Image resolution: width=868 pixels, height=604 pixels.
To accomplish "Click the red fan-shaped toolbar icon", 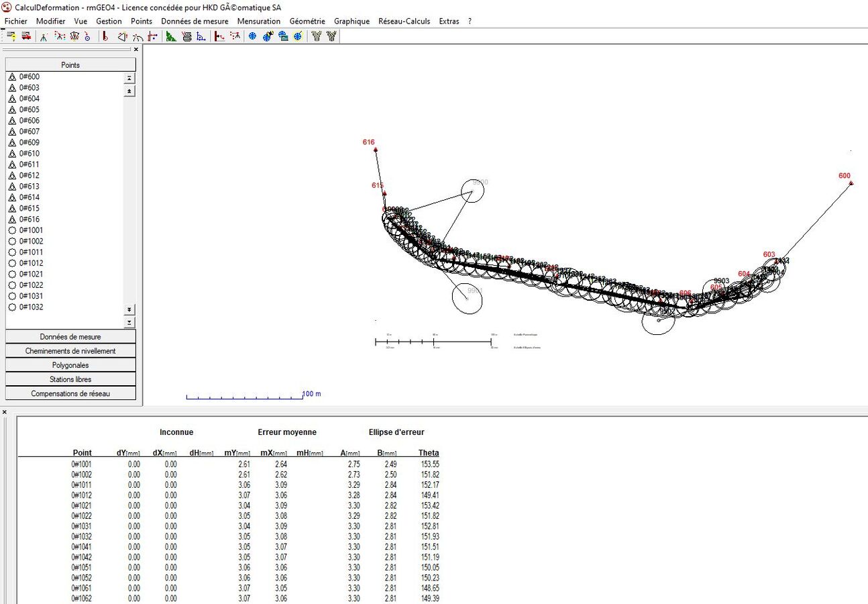I will [73, 36].
